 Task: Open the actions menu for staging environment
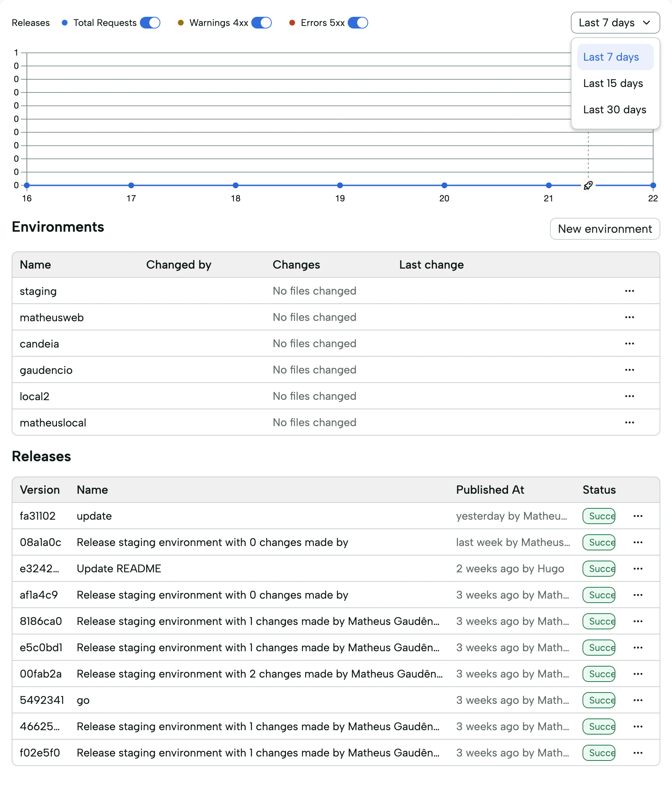pos(630,291)
